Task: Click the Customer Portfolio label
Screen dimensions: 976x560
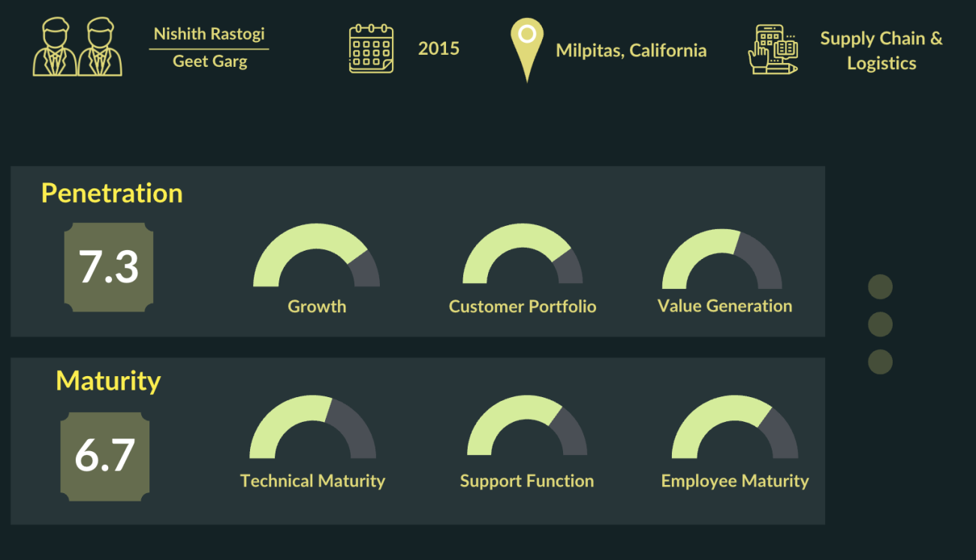Action: point(523,306)
